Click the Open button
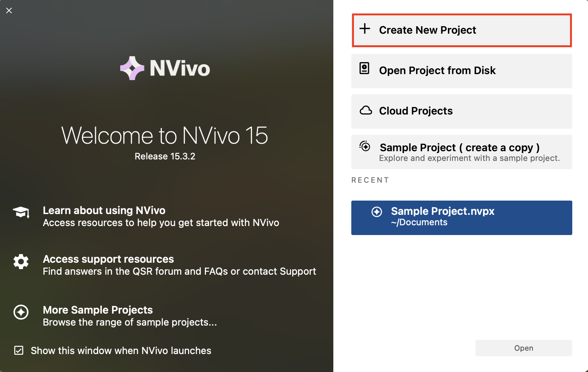Viewport: 588px width, 372px height. [x=524, y=348]
